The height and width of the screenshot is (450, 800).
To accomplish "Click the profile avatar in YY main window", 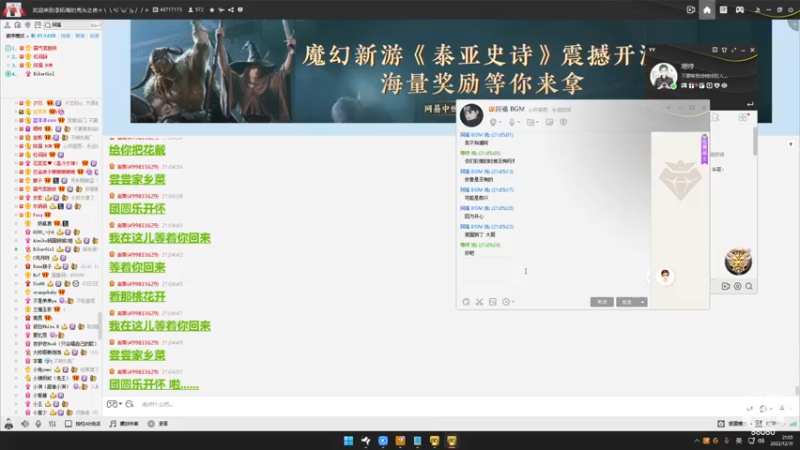I will coord(663,77).
